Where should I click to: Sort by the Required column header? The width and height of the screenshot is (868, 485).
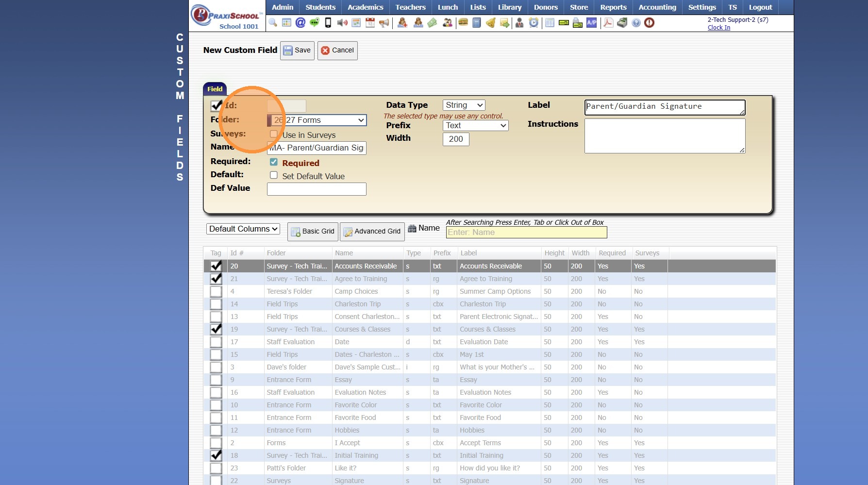pyautogui.click(x=612, y=253)
